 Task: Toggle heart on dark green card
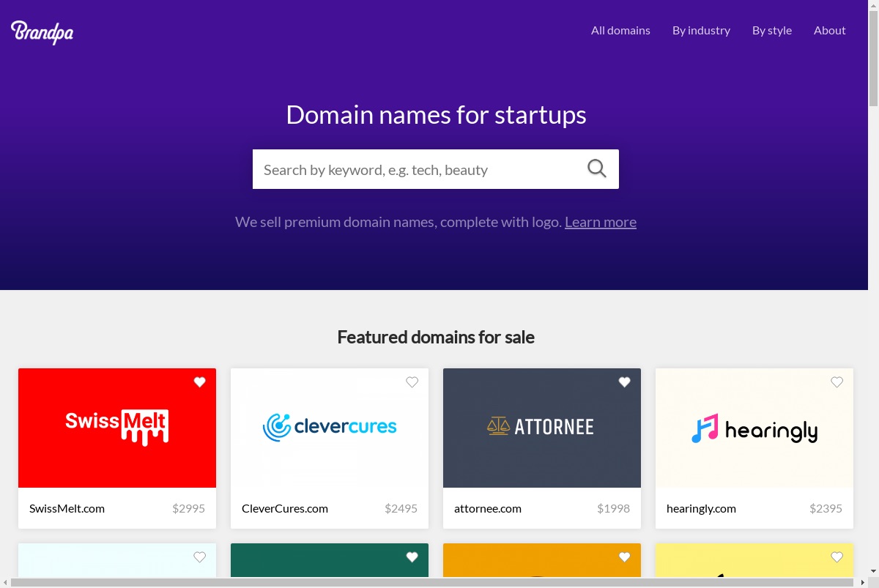[x=412, y=557]
